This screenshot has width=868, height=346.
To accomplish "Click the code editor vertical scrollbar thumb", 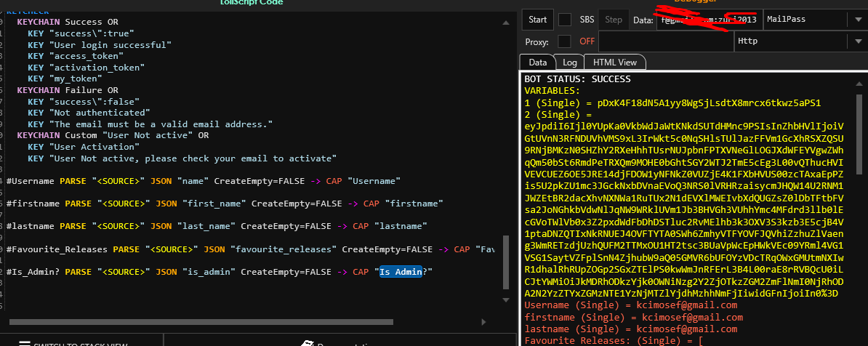I will 505,262.
